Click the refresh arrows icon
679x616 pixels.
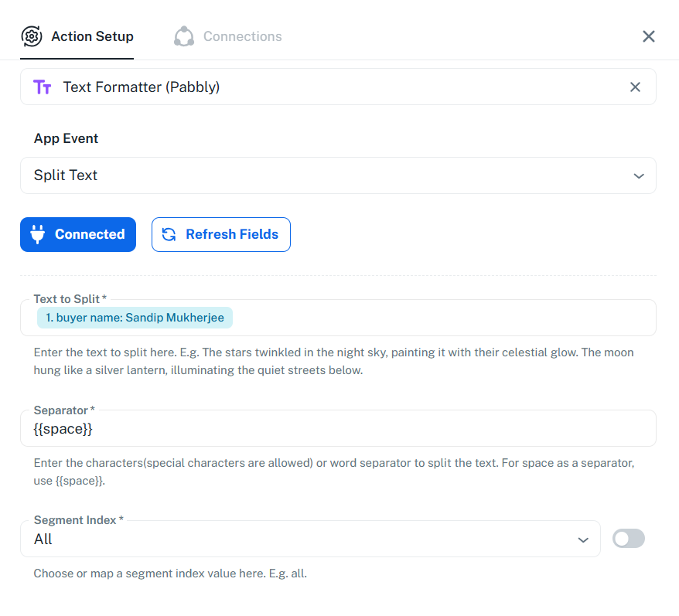pyautogui.click(x=169, y=234)
